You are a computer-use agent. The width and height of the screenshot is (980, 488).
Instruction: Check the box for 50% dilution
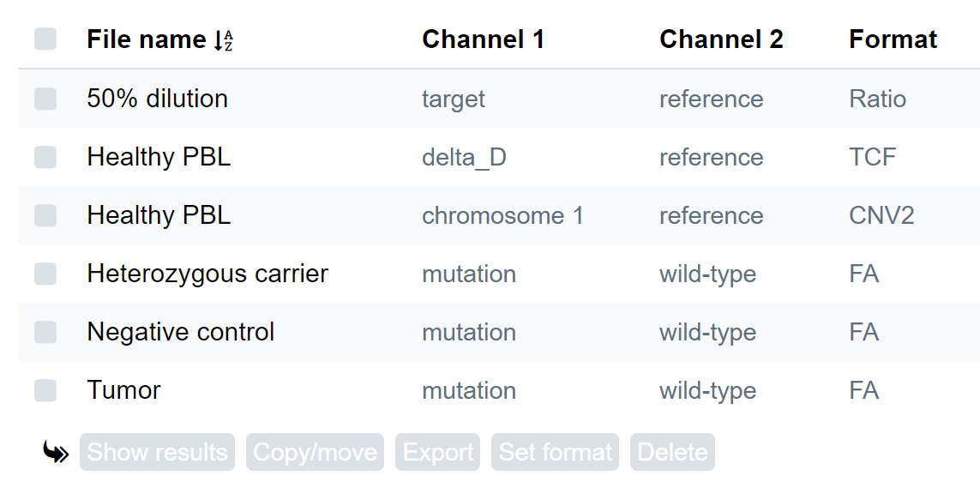[45, 99]
